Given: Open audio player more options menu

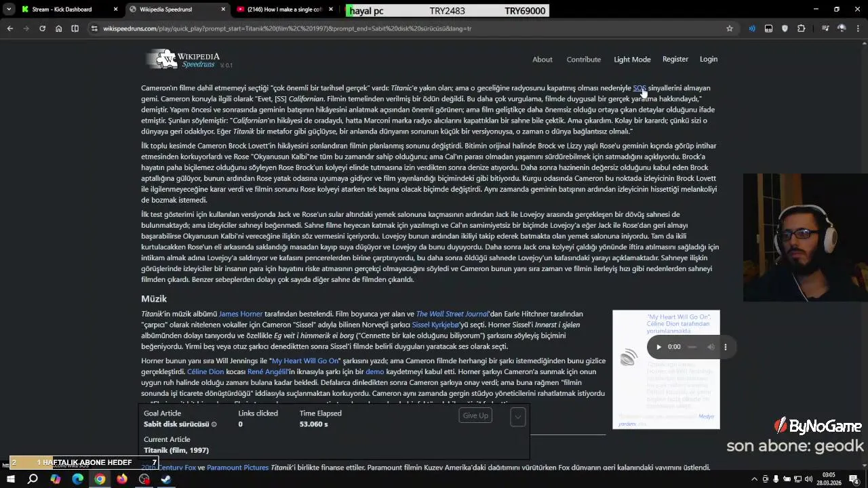Looking at the screenshot, I should pos(725,347).
